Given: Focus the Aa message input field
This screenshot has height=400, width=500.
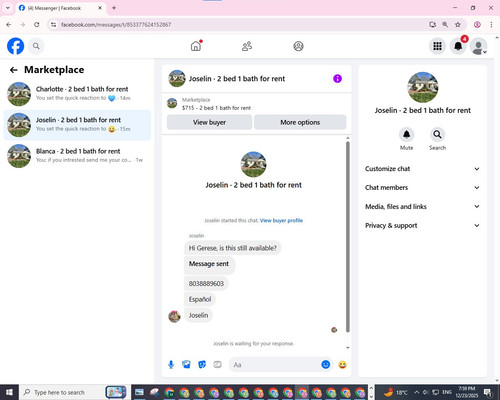Looking at the screenshot, I should tap(275, 365).
